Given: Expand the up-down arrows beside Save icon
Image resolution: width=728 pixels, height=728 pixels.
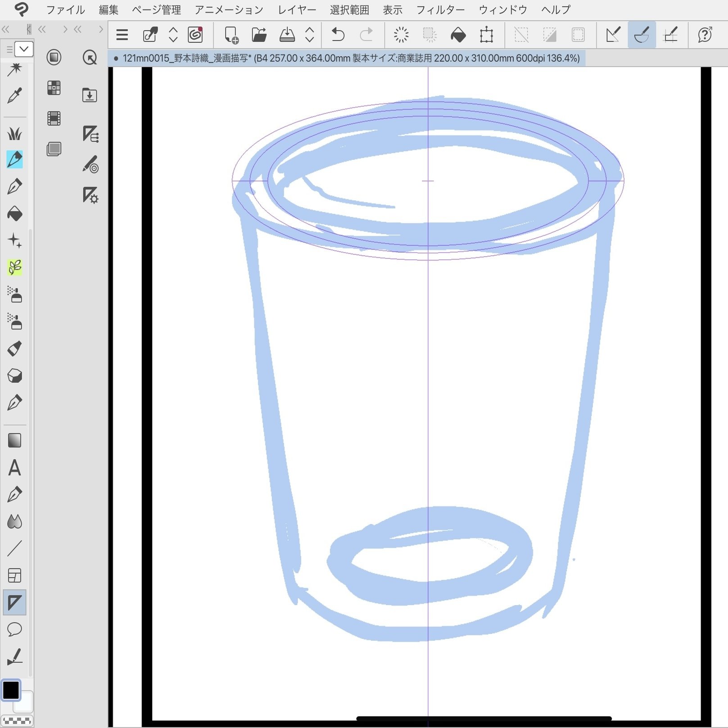Looking at the screenshot, I should click(x=310, y=35).
